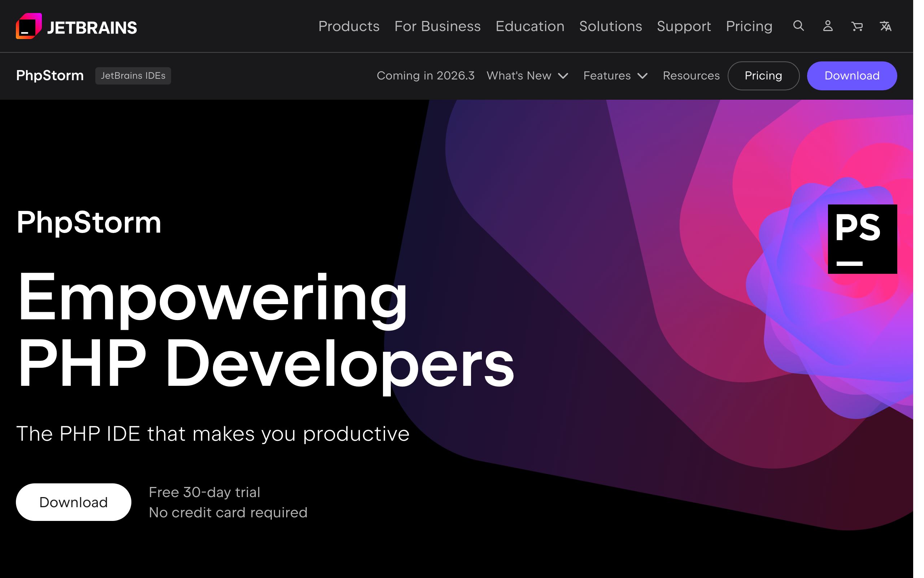Screen dimensions: 924x578
Task: Open the Resources link
Action: coord(691,76)
